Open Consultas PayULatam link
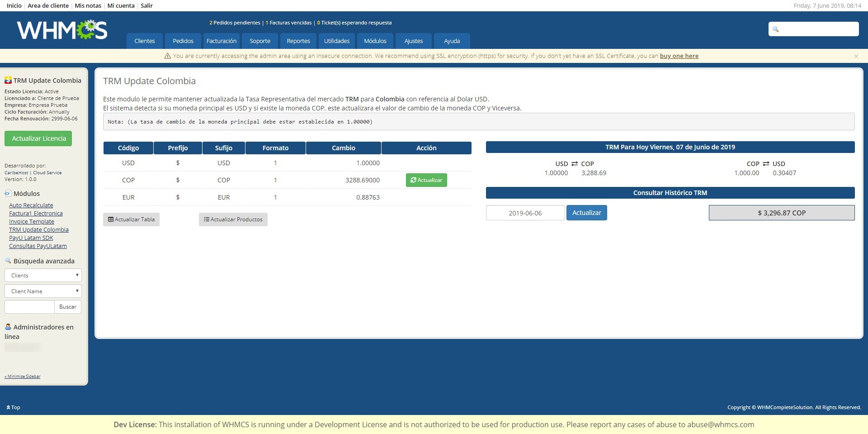 pyautogui.click(x=38, y=246)
